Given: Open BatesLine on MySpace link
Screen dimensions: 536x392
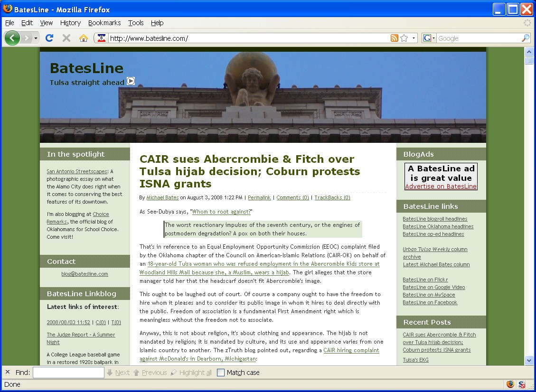Looking at the screenshot, I should click(429, 295).
